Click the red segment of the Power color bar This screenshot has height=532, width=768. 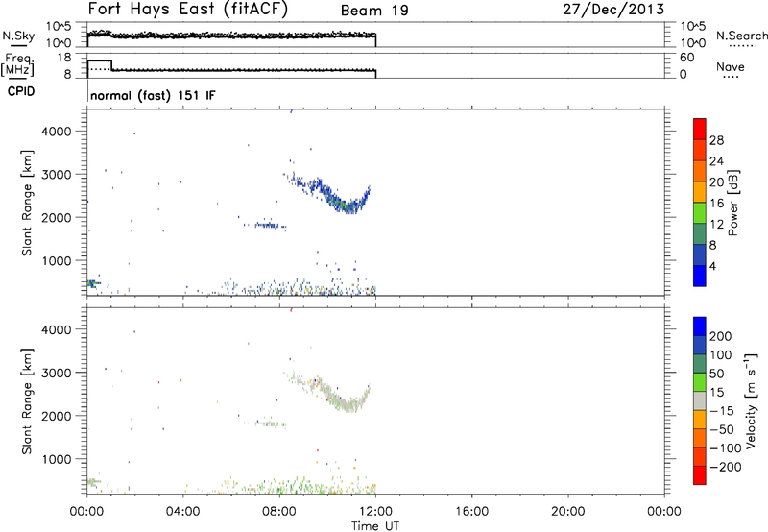click(x=700, y=129)
